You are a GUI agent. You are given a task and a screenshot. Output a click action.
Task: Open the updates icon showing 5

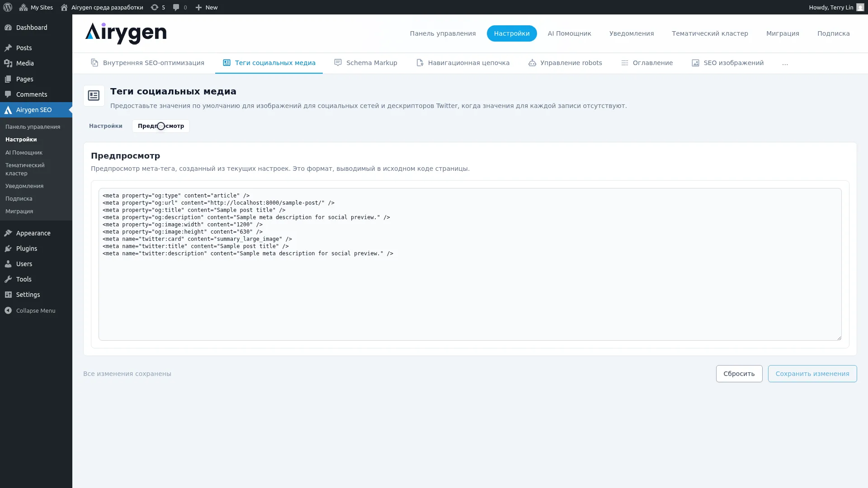pos(155,7)
